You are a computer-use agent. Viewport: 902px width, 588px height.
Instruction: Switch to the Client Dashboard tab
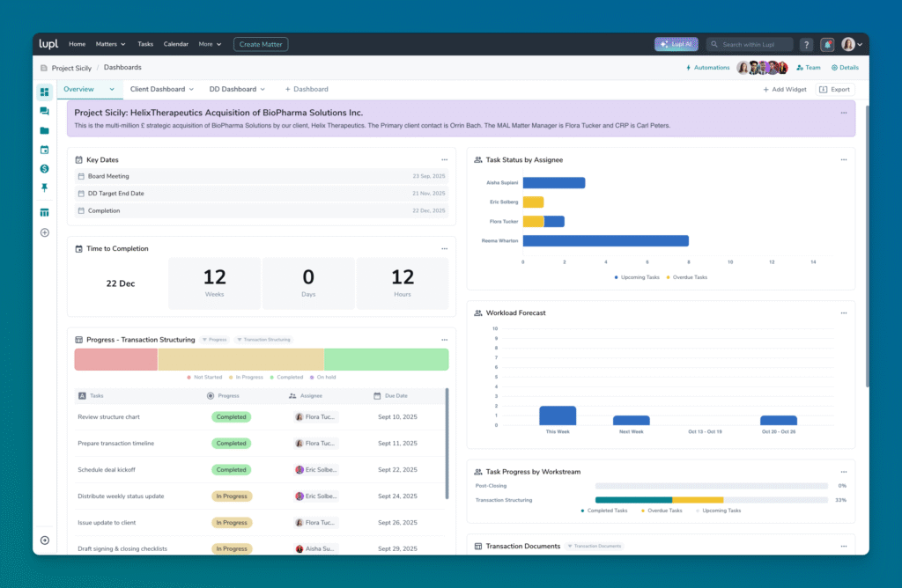click(158, 89)
